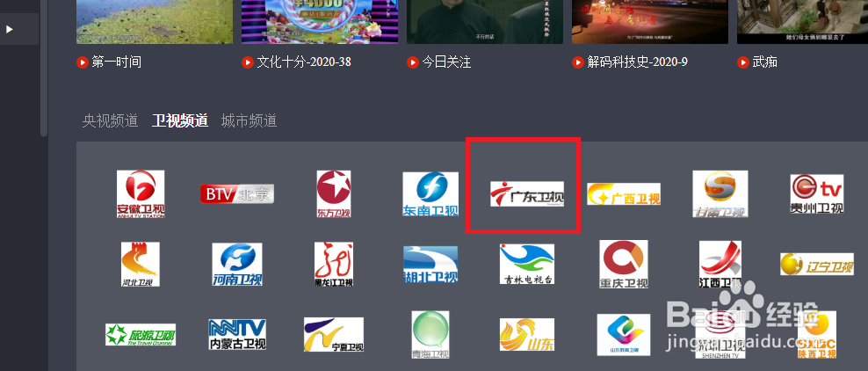Open the 第一时间 program title
Image resolution: width=868 pixels, height=371 pixels.
117,62
